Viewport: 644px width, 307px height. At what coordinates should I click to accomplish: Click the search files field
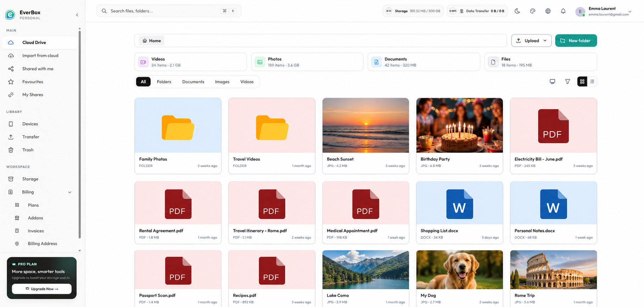(169, 11)
